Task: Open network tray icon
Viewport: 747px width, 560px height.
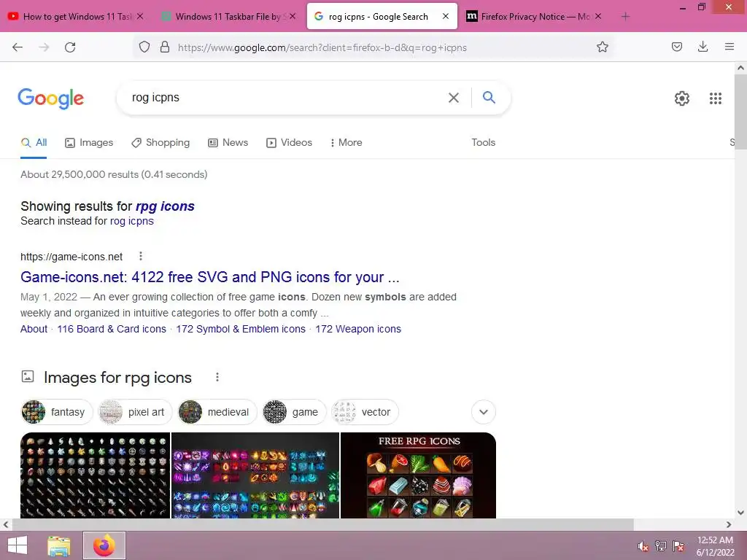Action: 661,546
